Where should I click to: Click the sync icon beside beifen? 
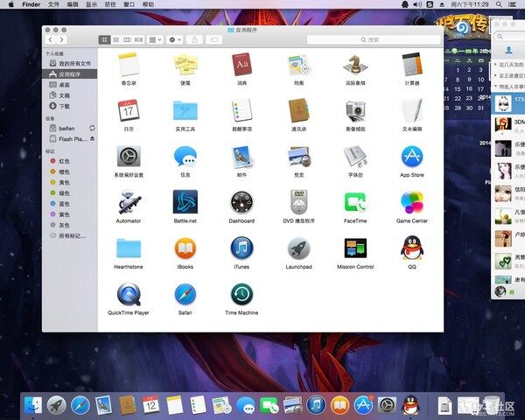pos(92,128)
